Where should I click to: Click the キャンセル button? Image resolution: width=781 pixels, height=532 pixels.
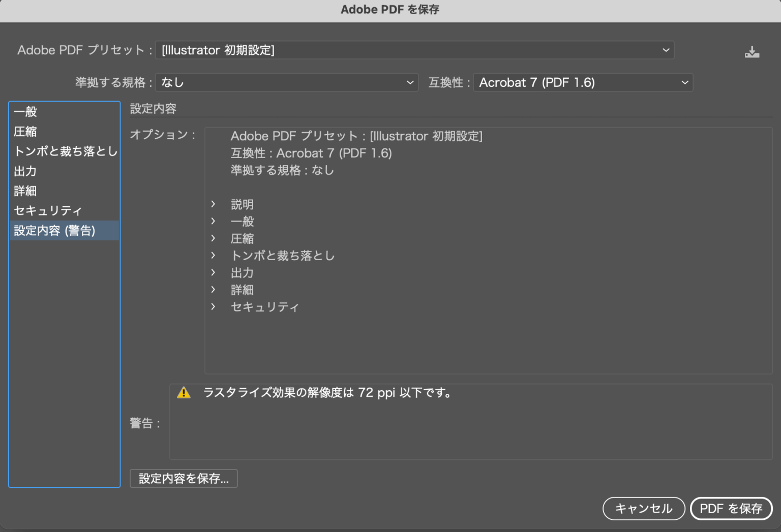click(644, 508)
